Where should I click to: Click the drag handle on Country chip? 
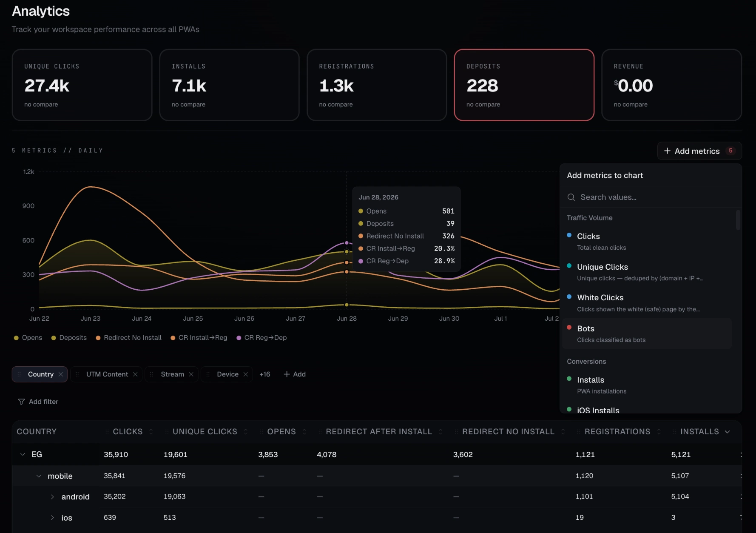[19, 374]
